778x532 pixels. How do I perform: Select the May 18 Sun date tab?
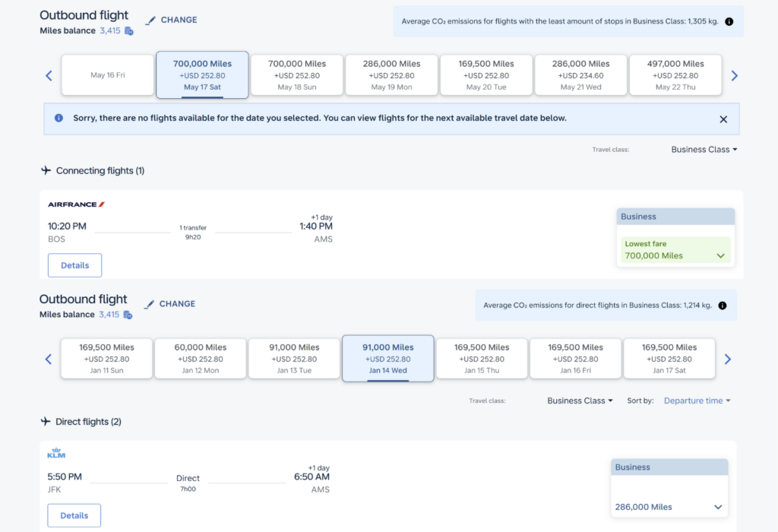tap(297, 75)
